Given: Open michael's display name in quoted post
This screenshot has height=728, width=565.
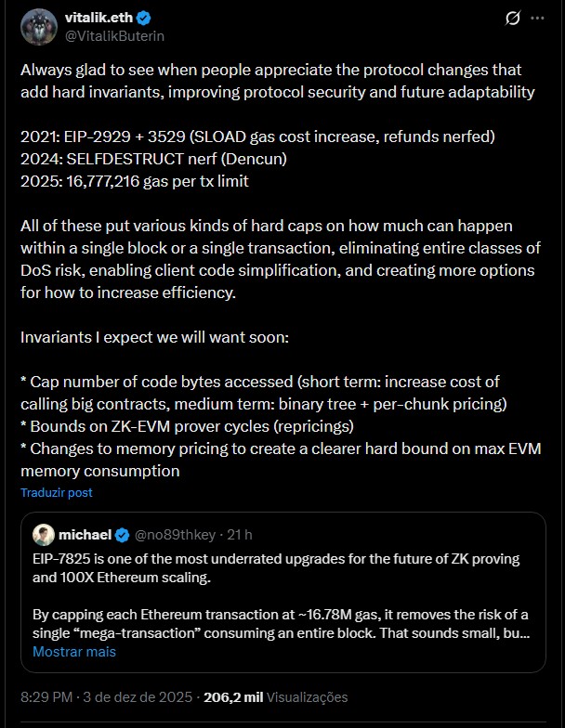Looking at the screenshot, I should 85,535.
